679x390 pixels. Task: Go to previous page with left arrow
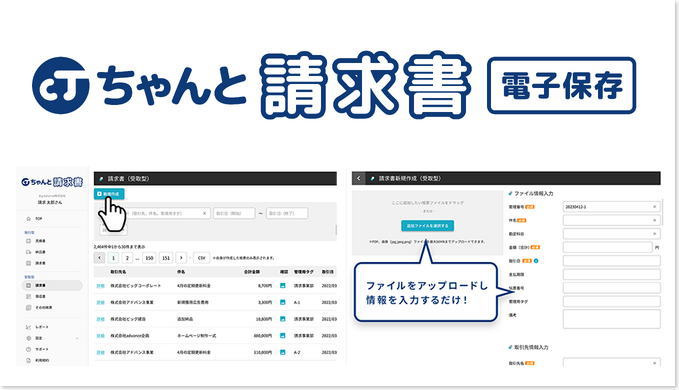click(x=100, y=258)
